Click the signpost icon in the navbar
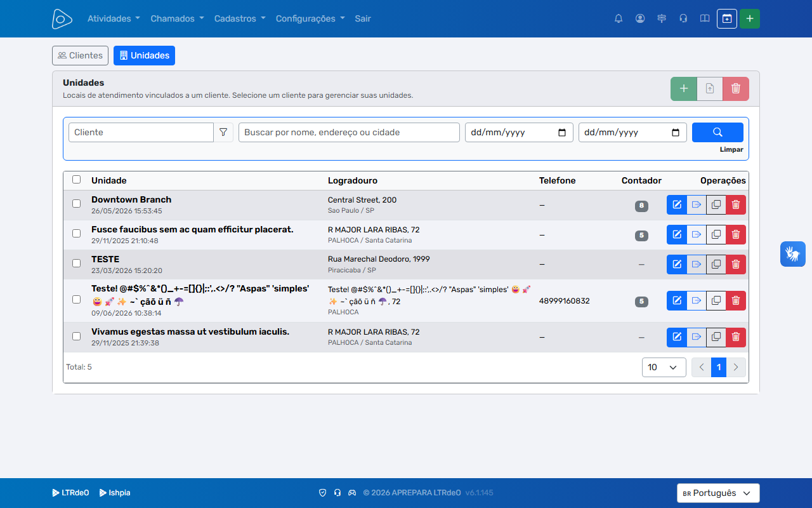 pos(662,18)
